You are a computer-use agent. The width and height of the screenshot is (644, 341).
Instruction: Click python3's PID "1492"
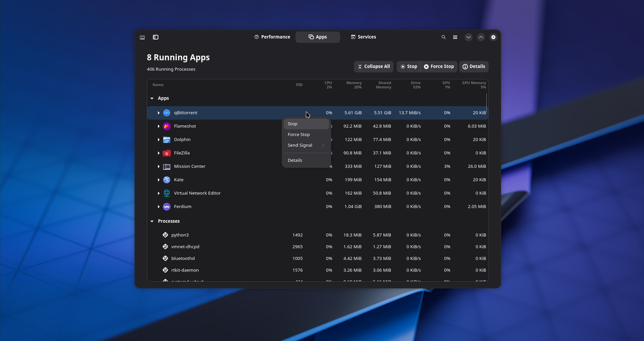click(298, 235)
